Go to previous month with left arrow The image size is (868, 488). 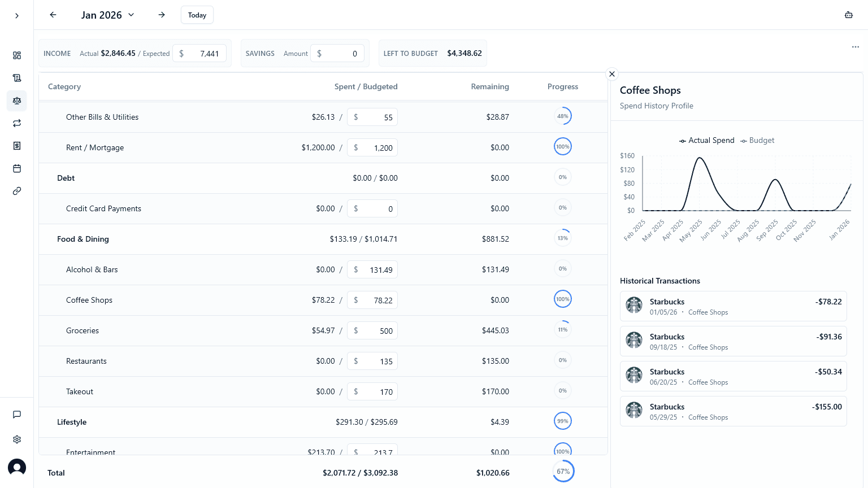[53, 15]
